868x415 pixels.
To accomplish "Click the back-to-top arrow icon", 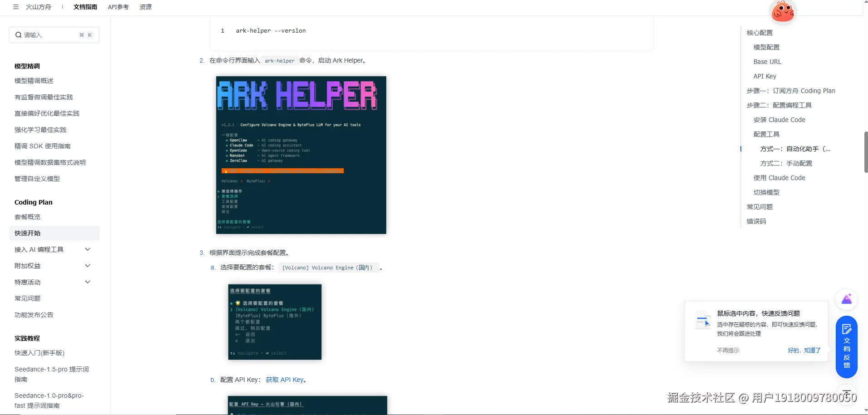I will pos(847,393).
